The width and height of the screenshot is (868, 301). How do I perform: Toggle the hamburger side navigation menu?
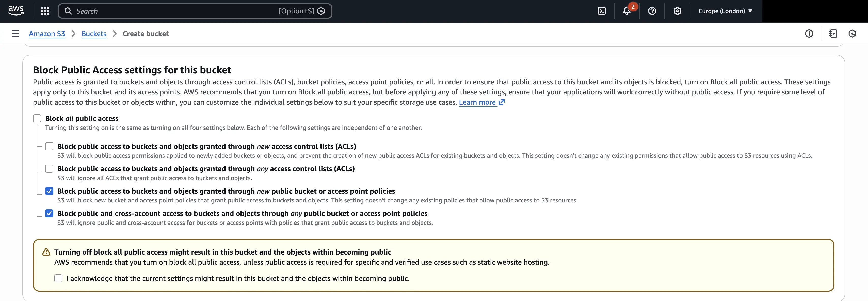(15, 33)
